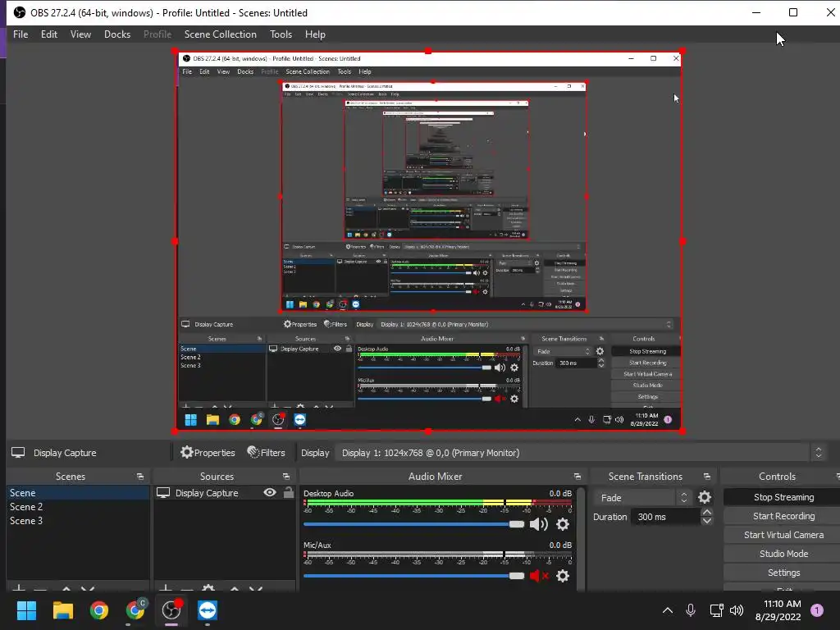Viewport: 840px width, 630px height.
Task: Open the system tray volume icon
Action: point(737,610)
